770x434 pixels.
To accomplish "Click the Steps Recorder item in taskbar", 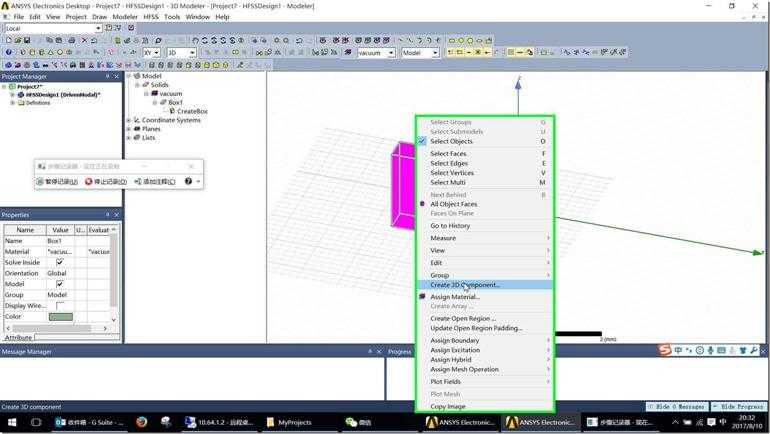I will pos(620,422).
